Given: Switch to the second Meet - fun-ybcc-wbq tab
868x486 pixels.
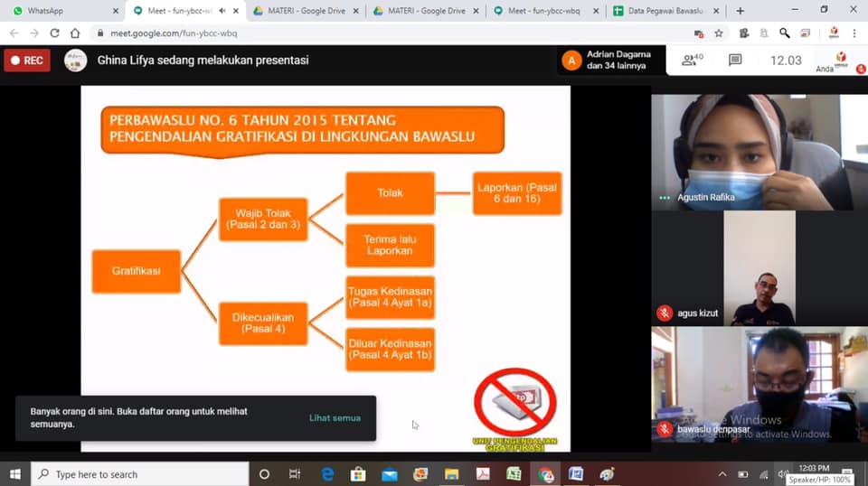Looking at the screenshot, I should click(546, 11).
